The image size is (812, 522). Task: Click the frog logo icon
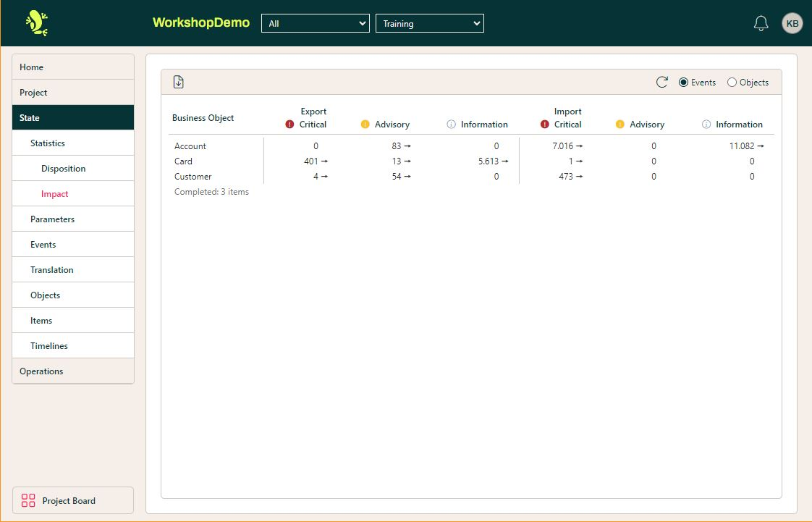pos(36,23)
